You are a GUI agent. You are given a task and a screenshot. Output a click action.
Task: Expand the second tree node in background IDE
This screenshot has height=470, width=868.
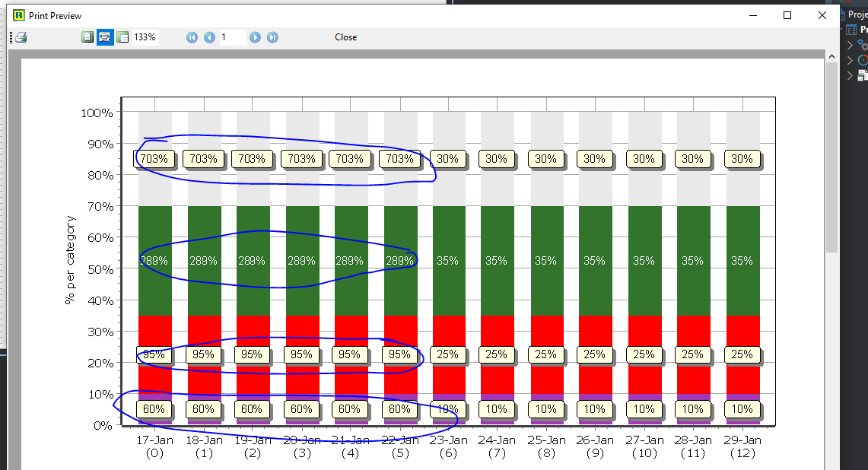pos(850,60)
